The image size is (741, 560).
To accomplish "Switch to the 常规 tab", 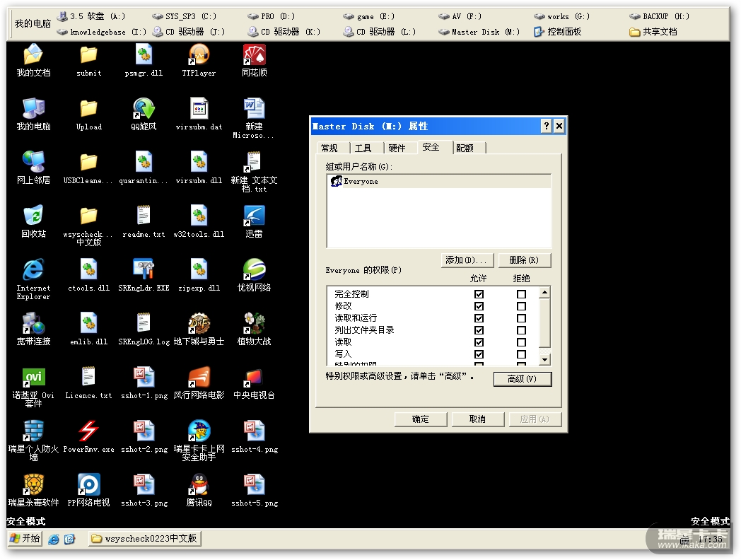I will point(329,148).
